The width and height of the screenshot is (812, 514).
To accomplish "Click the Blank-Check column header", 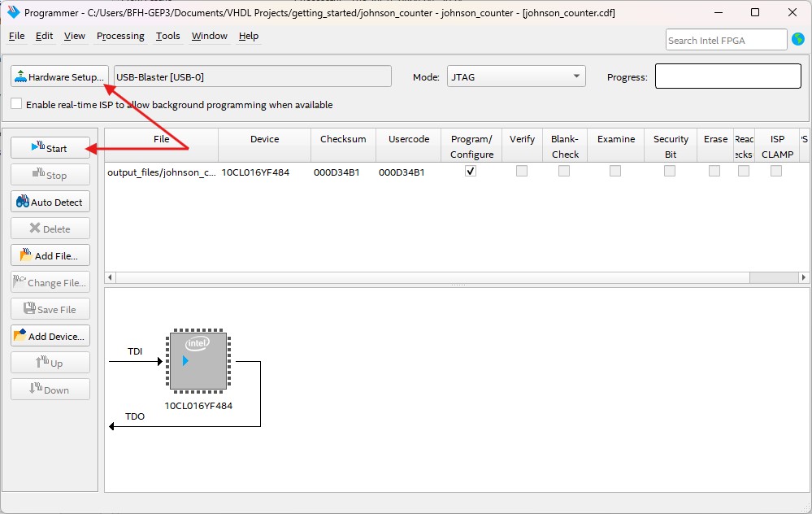I will [x=564, y=146].
